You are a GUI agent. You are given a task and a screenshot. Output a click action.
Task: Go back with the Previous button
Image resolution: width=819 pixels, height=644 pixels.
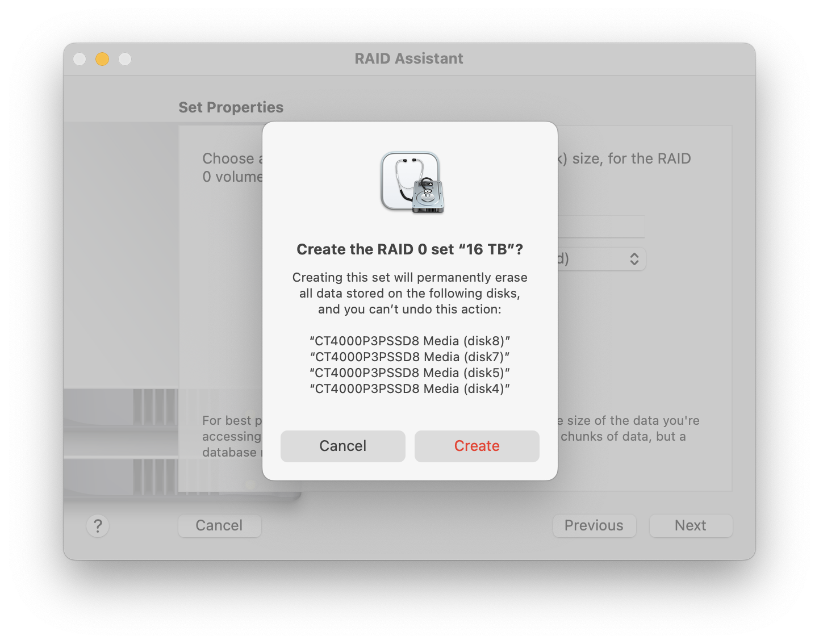594,526
